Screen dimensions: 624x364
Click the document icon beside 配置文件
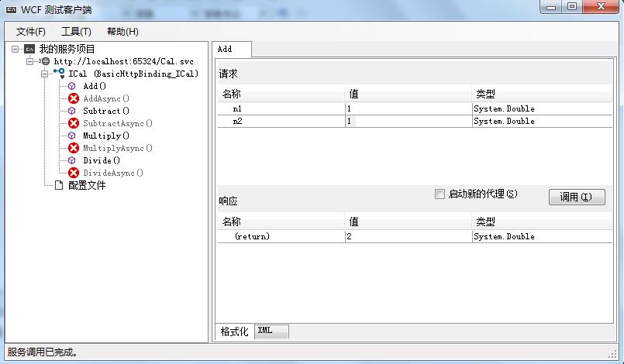click(x=59, y=185)
